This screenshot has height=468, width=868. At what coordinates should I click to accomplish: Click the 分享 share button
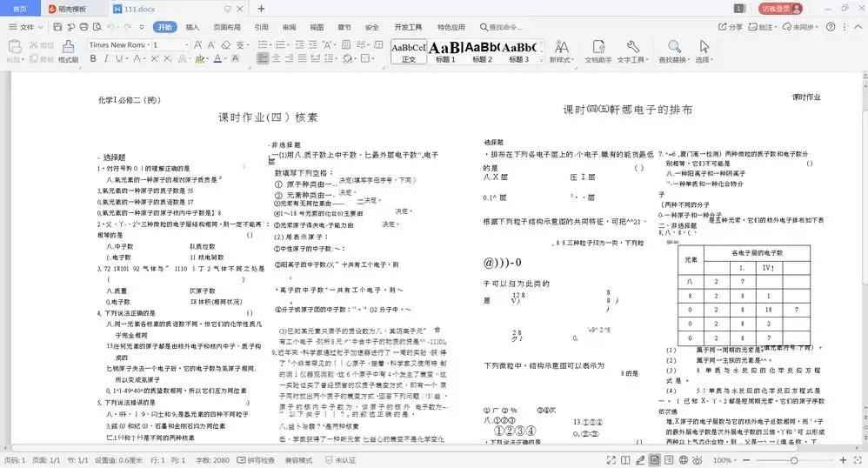pos(731,27)
